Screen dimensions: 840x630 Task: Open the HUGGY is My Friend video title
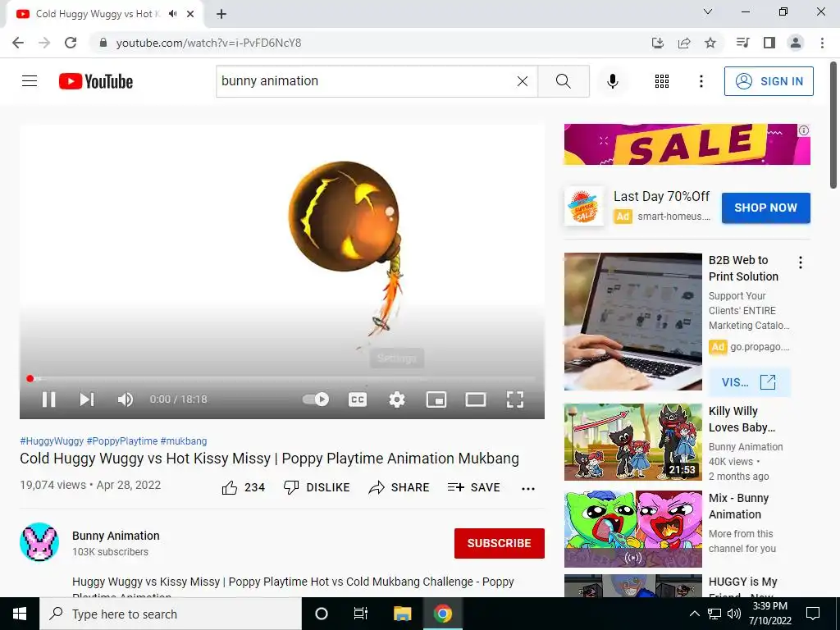coord(742,588)
